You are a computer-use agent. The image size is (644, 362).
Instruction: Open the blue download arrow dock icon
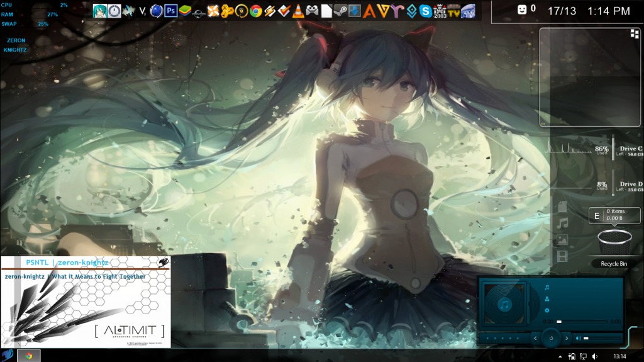355,11
